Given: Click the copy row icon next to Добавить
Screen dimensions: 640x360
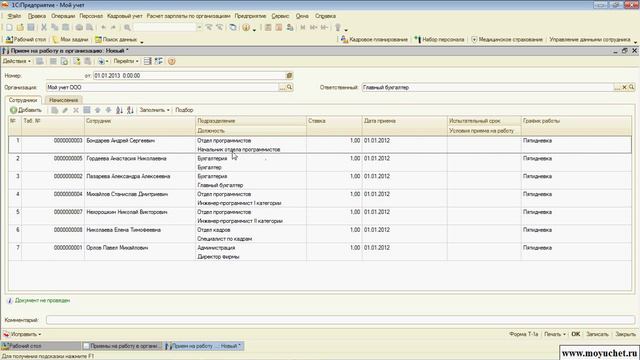Looking at the screenshot, I should (54, 110).
